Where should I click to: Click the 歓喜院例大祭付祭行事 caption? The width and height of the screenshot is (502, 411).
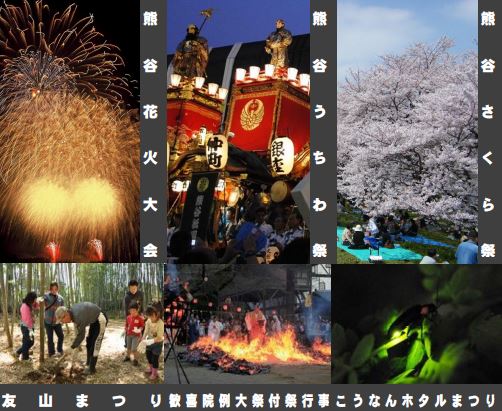249,400
